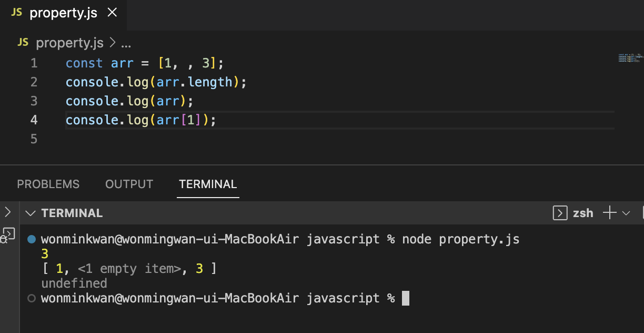The height and width of the screenshot is (333, 644).
Task: Click the blue command status dot
Action: click(x=31, y=239)
